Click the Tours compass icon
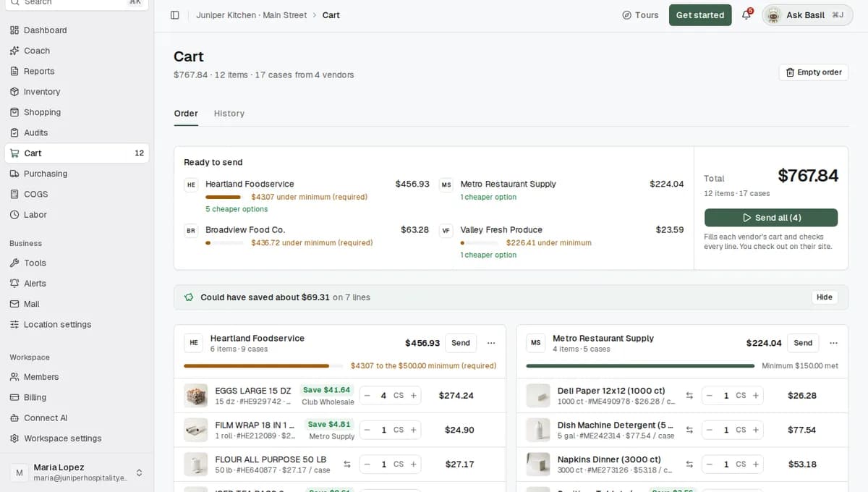 point(626,15)
